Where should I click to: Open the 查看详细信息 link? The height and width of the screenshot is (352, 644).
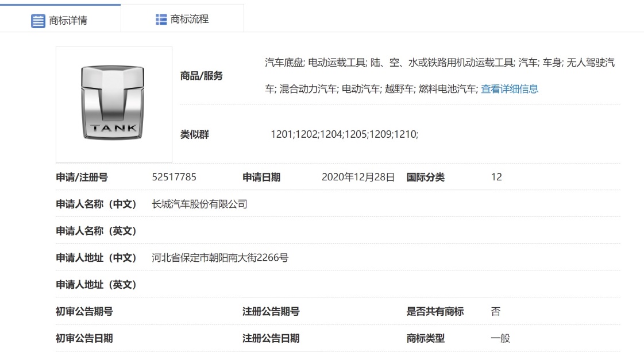tap(510, 89)
